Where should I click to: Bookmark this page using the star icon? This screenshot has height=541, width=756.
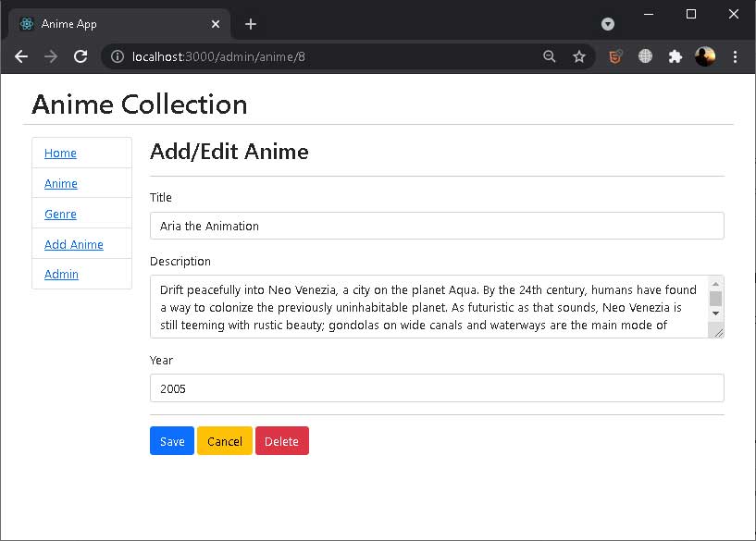click(x=580, y=55)
